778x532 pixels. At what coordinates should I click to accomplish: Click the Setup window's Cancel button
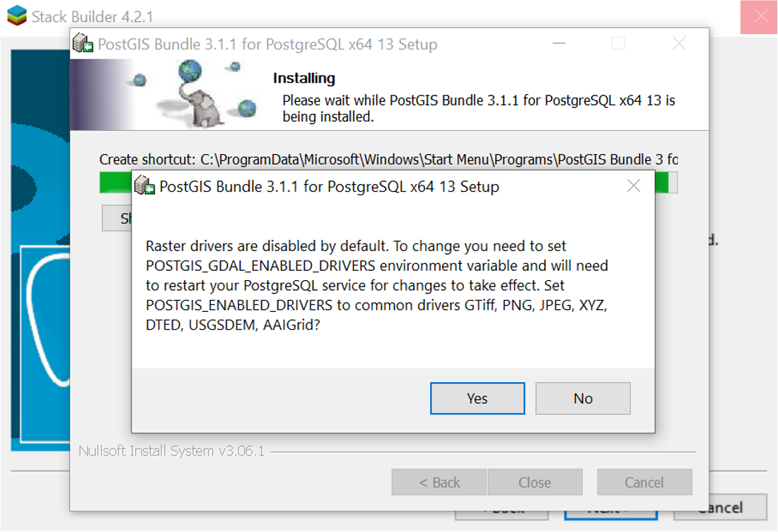tap(644, 482)
